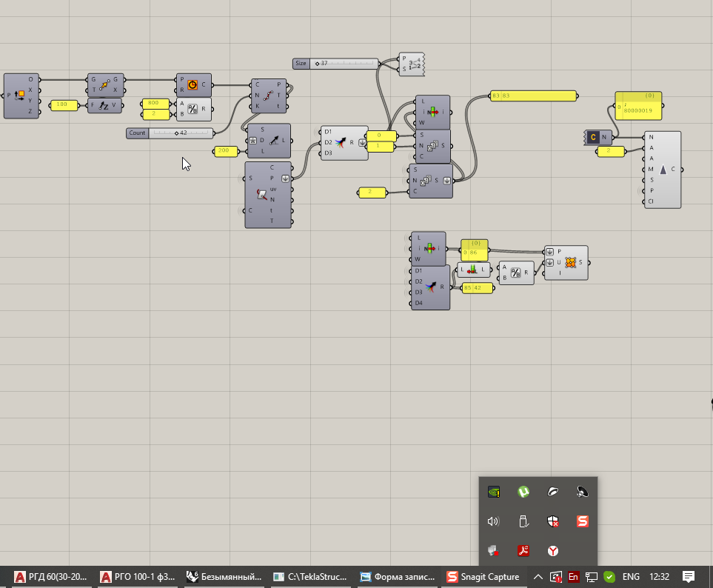Screen dimensions: 713x588
Task: Click the orange Circle component icon
Action: pos(193,84)
